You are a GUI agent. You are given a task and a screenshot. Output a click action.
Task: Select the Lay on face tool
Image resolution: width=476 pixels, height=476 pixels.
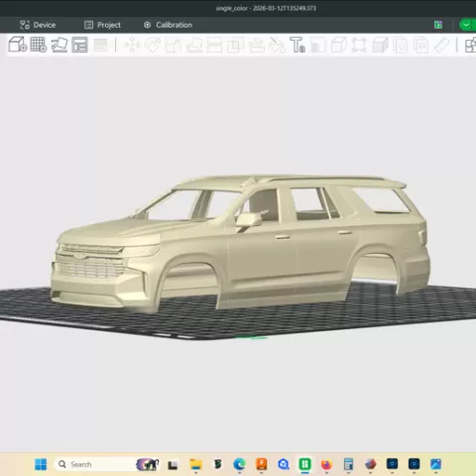click(194, 45)
